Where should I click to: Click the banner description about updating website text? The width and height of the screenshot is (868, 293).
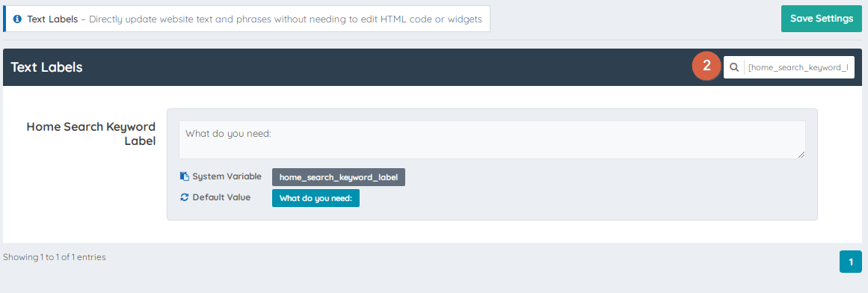tap(285, 19)
